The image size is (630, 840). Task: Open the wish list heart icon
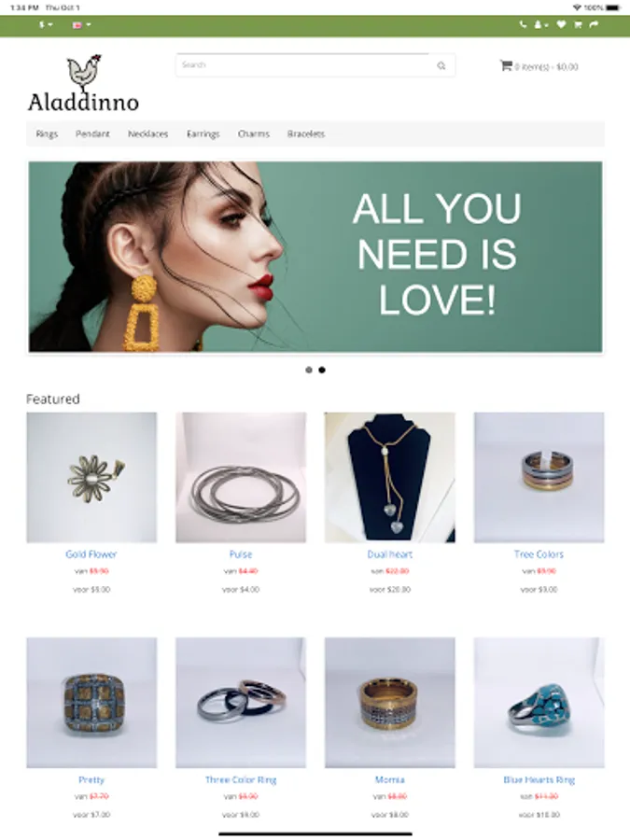click(561, 24)
